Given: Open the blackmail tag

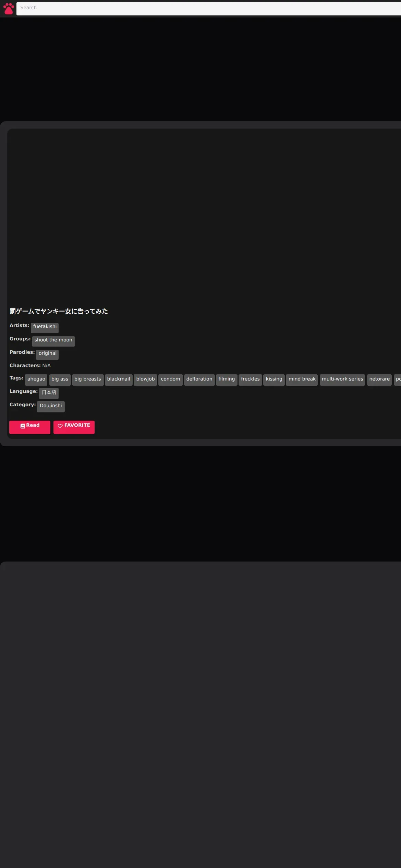Looking at the screenshot, I should (x=119, y=380).
